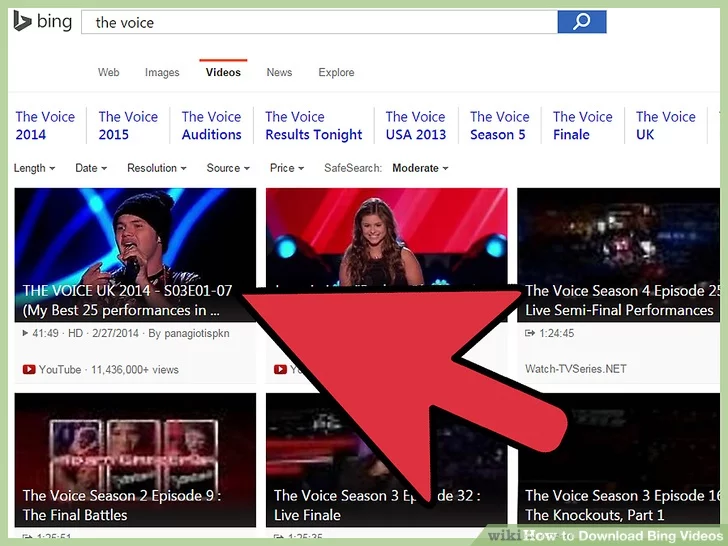Expand the Source filter dropdown
The image size is (728, 546).
pos(228,168)
